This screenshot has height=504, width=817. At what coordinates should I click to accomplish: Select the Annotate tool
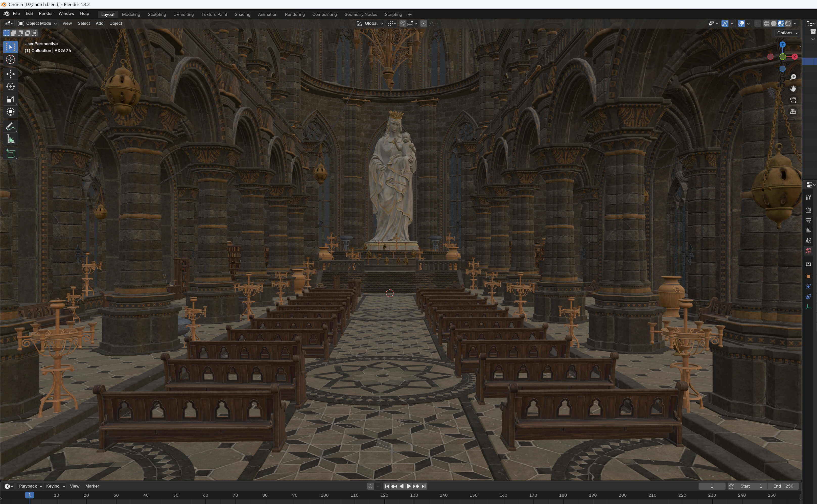tap(11, 127)
